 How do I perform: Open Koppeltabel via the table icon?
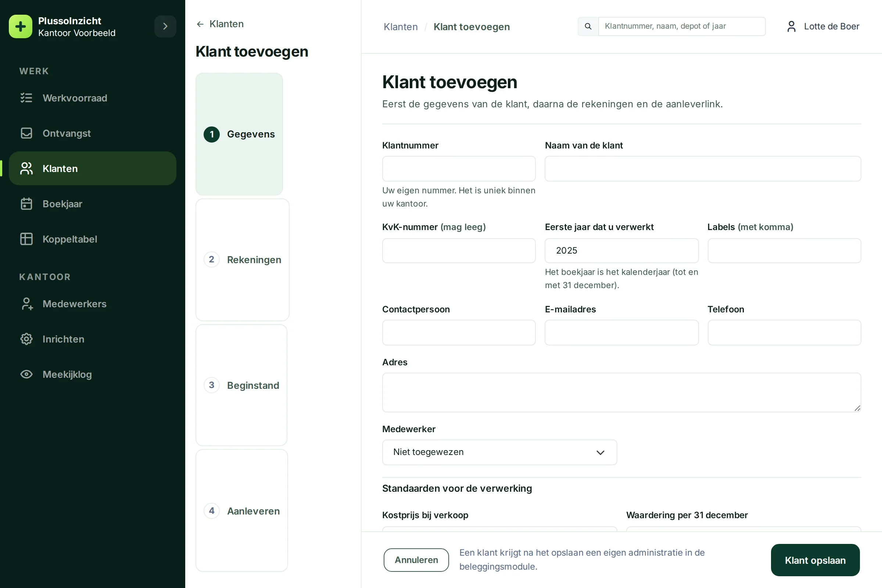point(26,239)
